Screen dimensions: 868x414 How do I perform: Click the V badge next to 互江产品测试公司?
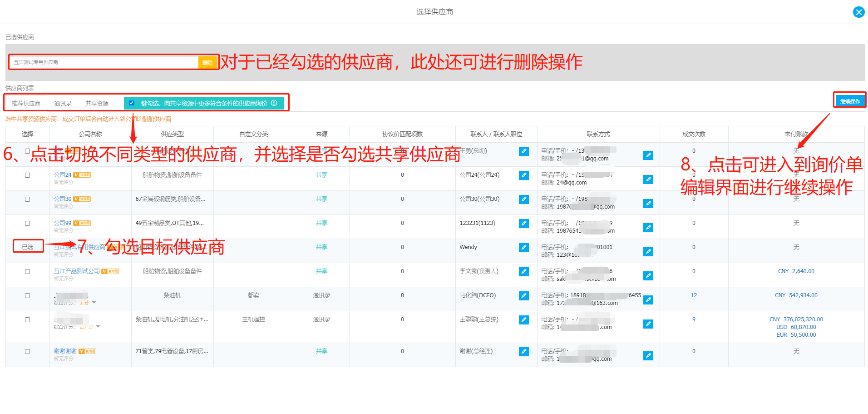[110, 271]
